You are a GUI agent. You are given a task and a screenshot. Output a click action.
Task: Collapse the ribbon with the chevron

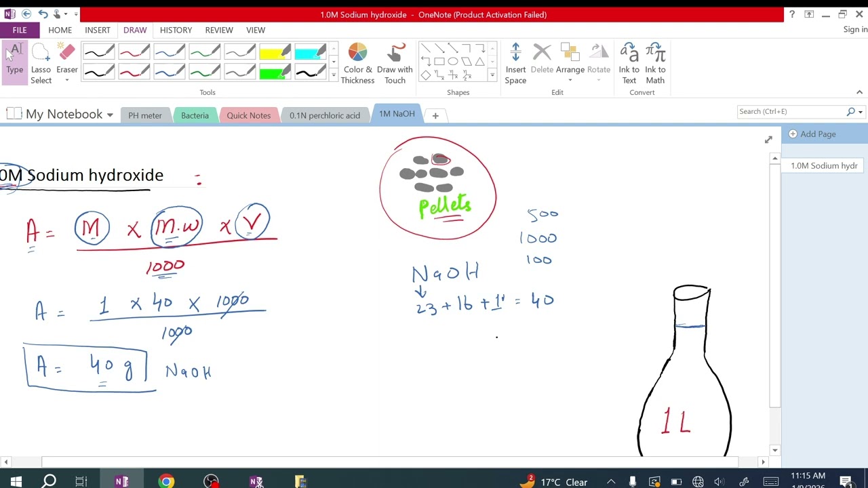pyautogui.click(x=859, y=92)
